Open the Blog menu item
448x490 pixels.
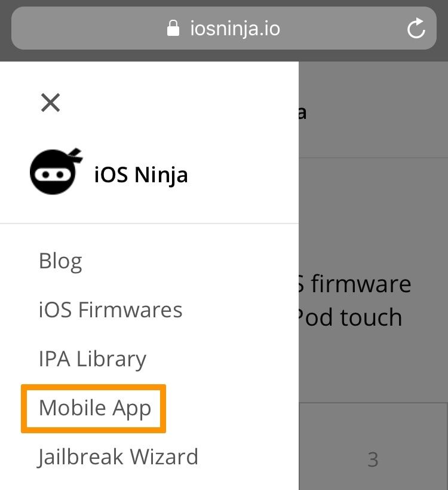[x=60, y=261]
